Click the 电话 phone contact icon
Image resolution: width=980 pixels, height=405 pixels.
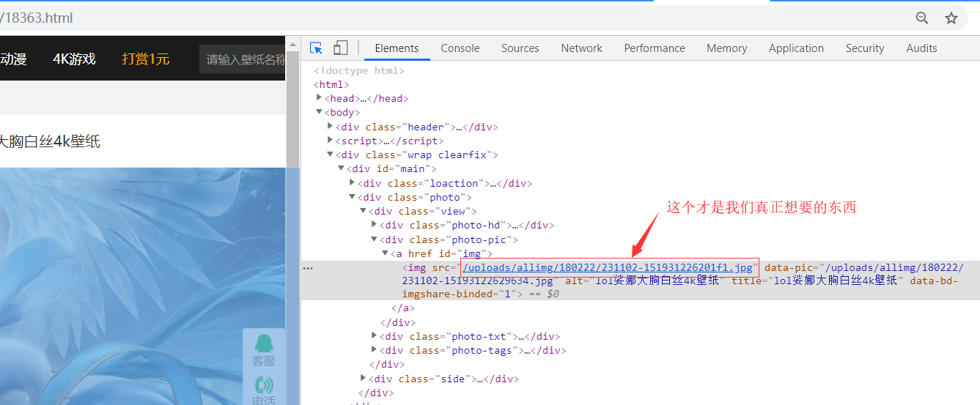point(264,390)
